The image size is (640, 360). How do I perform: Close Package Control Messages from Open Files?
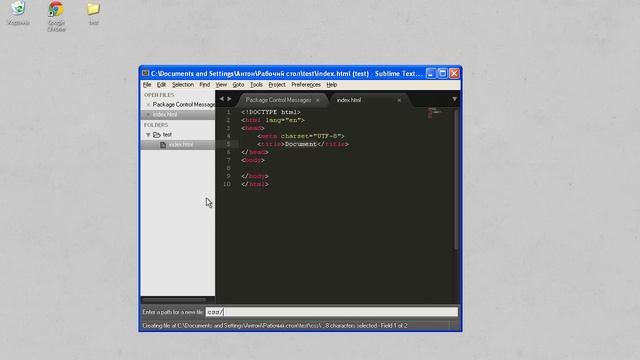click(x=148, y=105)
